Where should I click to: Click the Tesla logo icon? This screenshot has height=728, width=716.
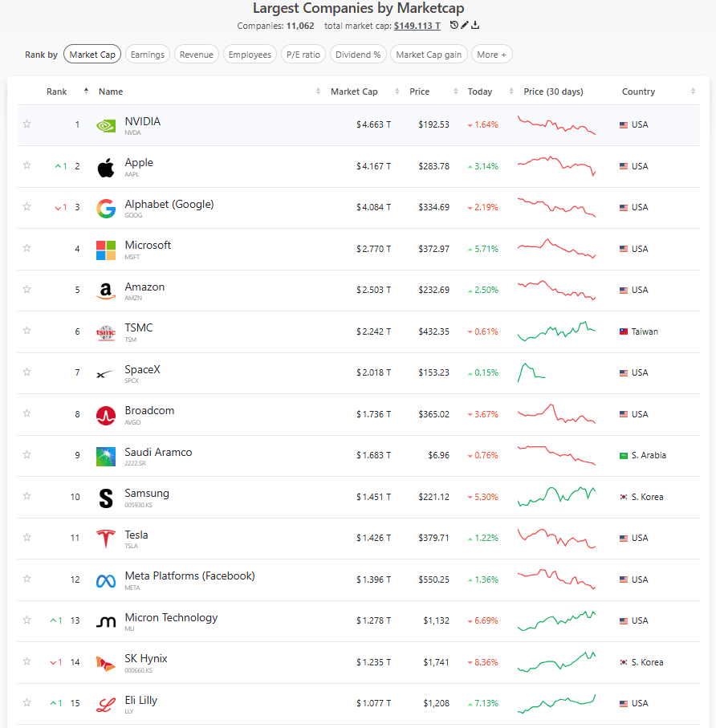(x=106, y=539)
